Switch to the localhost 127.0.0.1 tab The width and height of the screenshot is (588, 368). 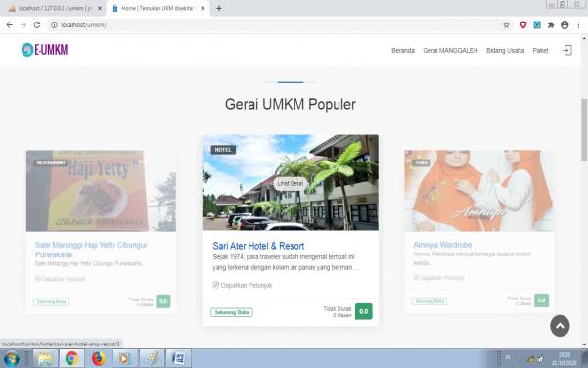(x=55, y=8)
